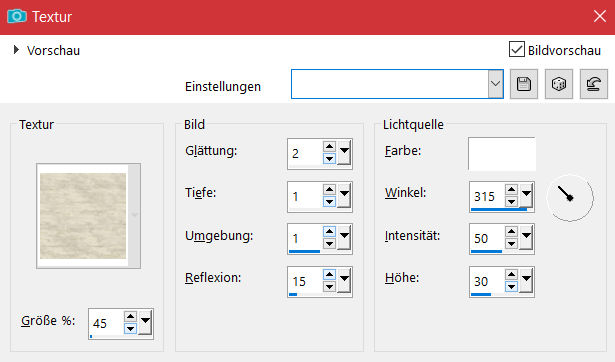Click the Textur dialog camera icon

click(16, 16)
